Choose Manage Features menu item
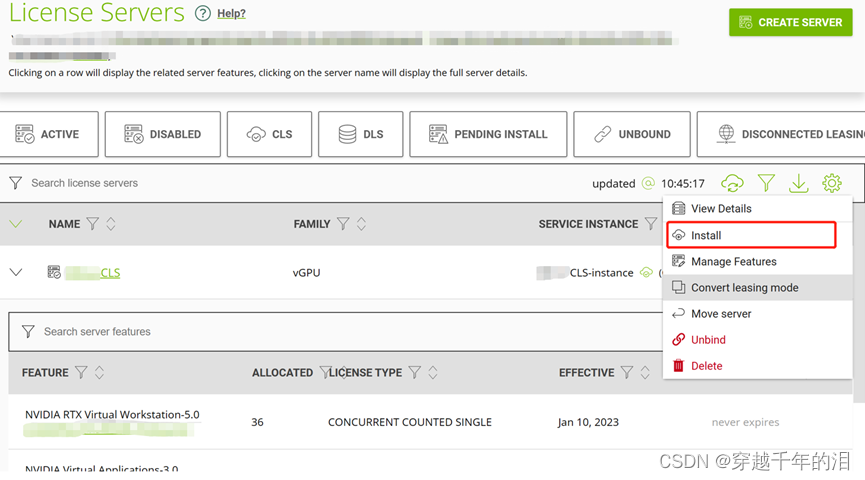Screen dimensions: 865x480 click(x=757, y=262)
